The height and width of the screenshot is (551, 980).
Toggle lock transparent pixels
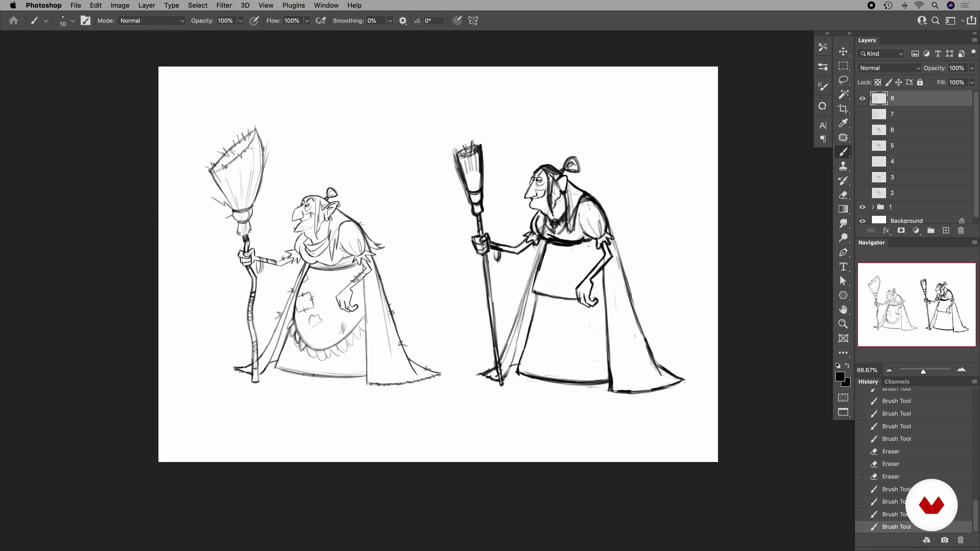pos(878,82)
